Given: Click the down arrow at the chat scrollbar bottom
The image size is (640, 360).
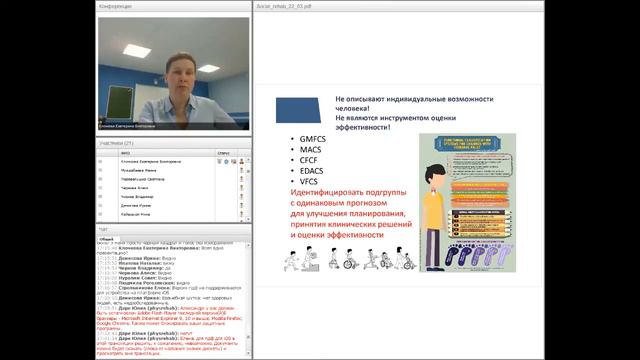Looking at the screenshot, I should pos(248,352).
